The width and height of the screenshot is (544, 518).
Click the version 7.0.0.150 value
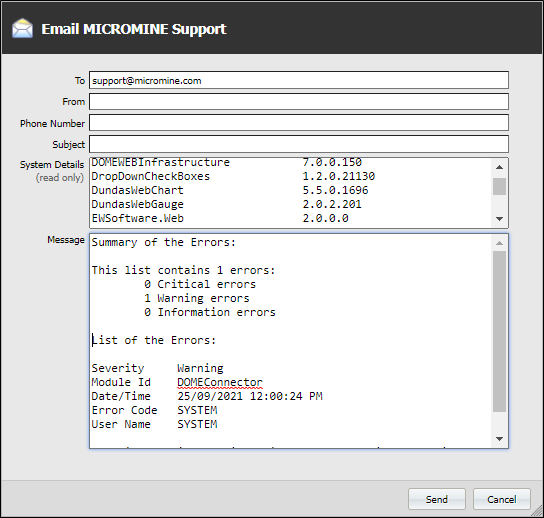point(332,162)
